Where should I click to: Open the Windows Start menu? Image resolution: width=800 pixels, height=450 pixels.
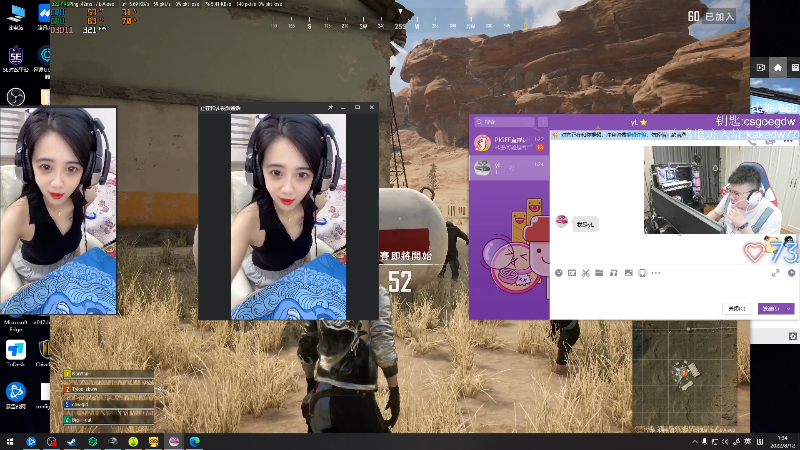coord(10,442)
